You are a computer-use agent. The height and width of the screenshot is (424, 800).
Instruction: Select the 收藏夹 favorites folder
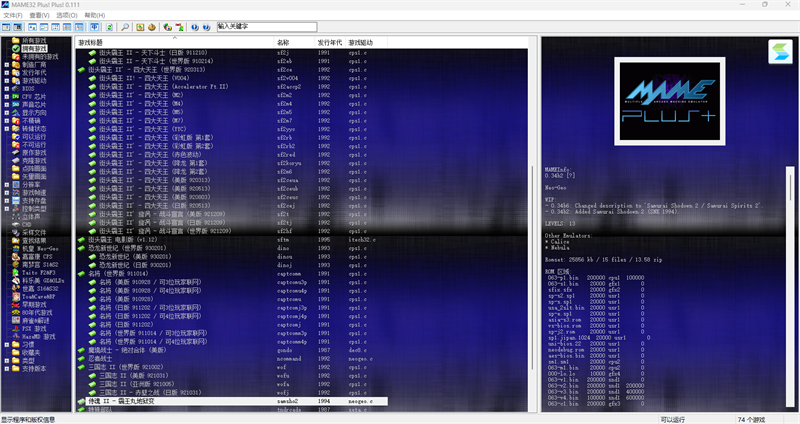[x=31, y=353]
